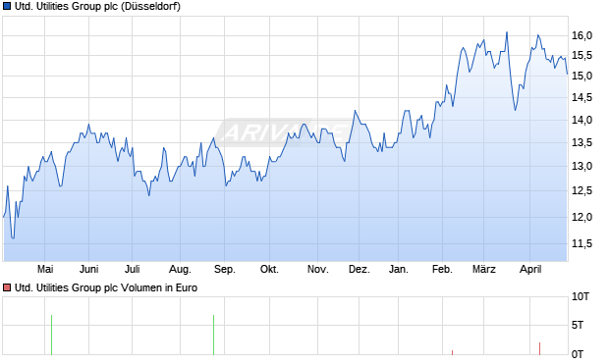Click the red volume bar in April
Viewport: 609px width, 364px height.
click(540, 348)
